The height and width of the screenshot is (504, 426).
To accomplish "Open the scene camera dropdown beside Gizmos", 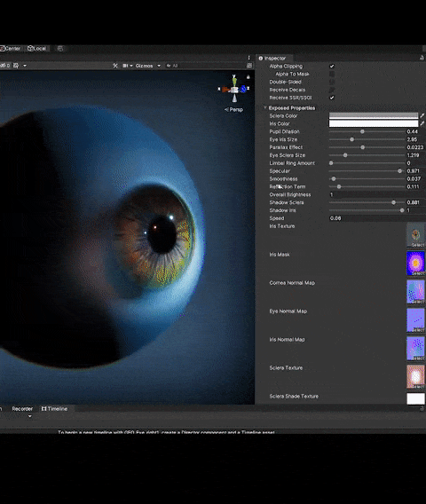I will click(x=127, y=66).
